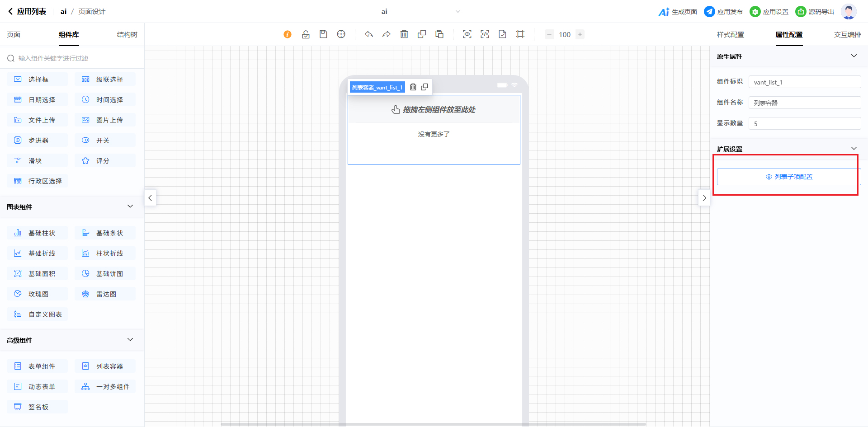Viewport: 868px width, 427px height.
Task: Open the ai page dropdown at top
Action: point(458,12)
